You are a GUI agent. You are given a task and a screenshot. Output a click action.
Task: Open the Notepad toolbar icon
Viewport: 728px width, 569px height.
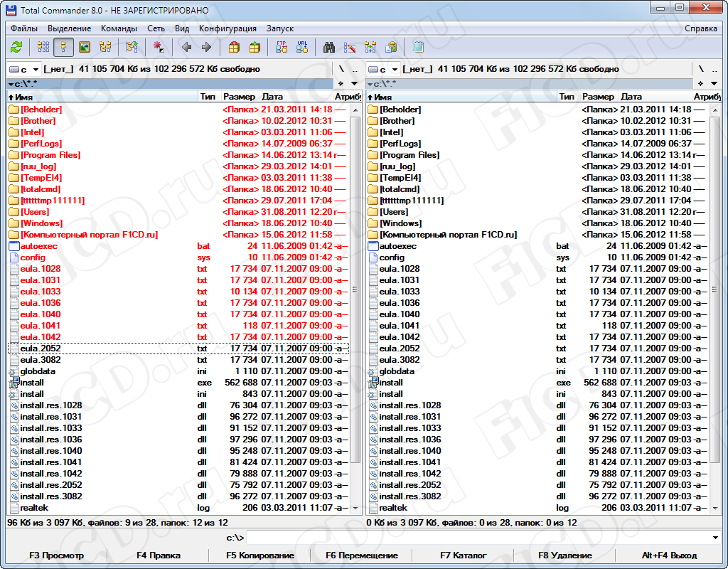pos(418,47)
